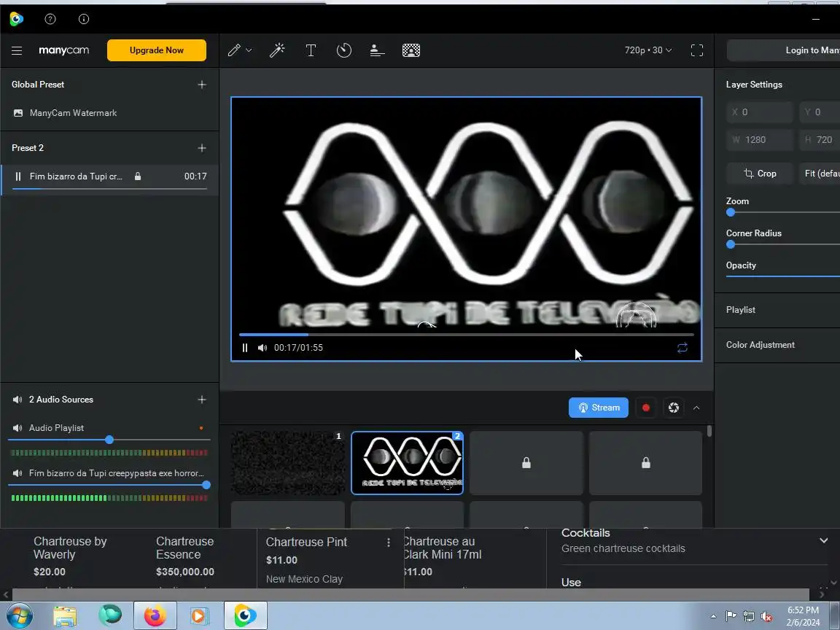Expand the Color Adjustment section
The image size is (840, 630).
[777, 345]
